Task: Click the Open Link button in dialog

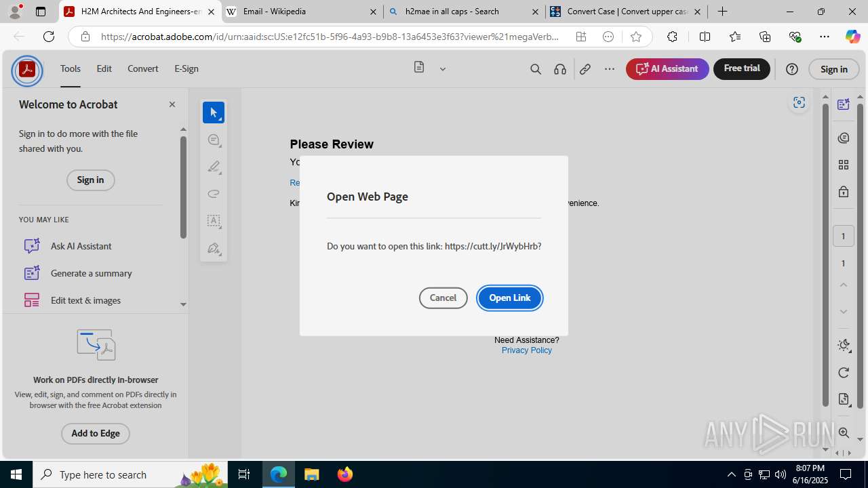Action: 510,298
